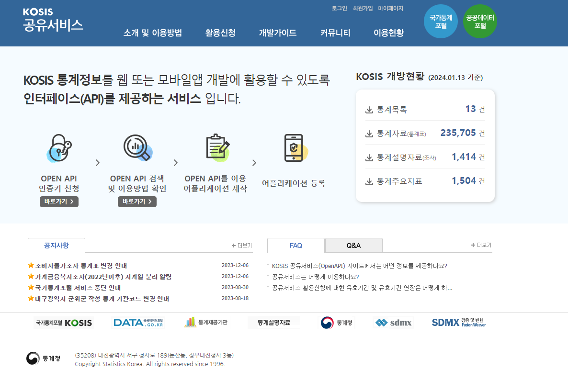Open FAQ 공유서비스는 어떻게 이용하나요?
The image size is (568, 392).
pos(316,277)
